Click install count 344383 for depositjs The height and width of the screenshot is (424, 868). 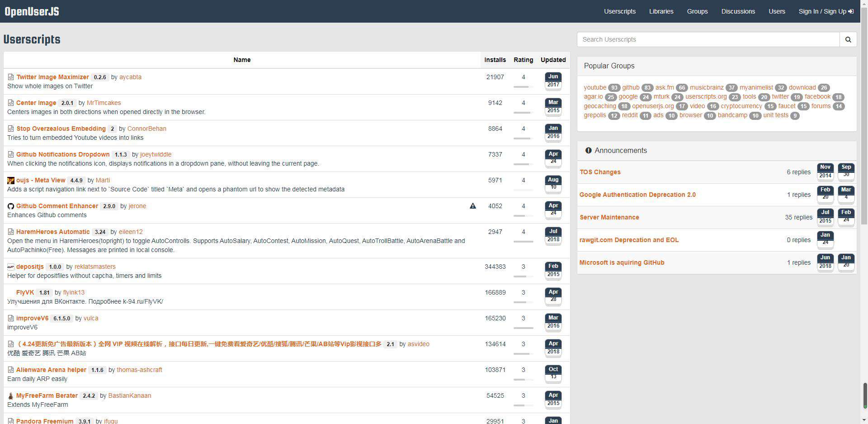[x=495, y=267]
